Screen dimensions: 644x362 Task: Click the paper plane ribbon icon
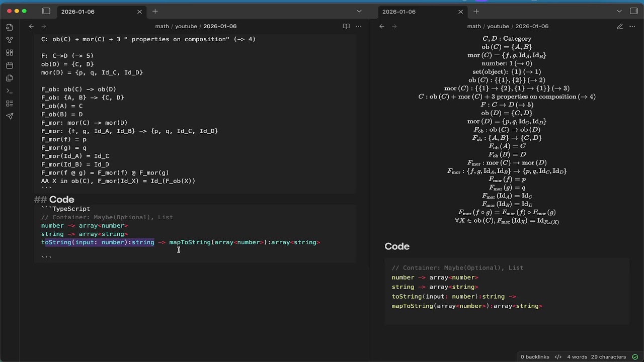point(10,116)
